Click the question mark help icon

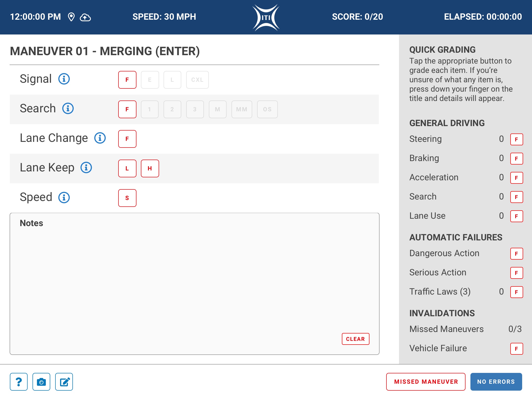(19, 382)
